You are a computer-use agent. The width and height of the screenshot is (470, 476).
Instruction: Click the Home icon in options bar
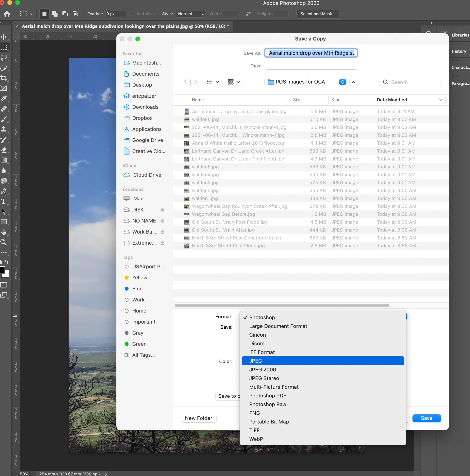click(x=7, y=14)
